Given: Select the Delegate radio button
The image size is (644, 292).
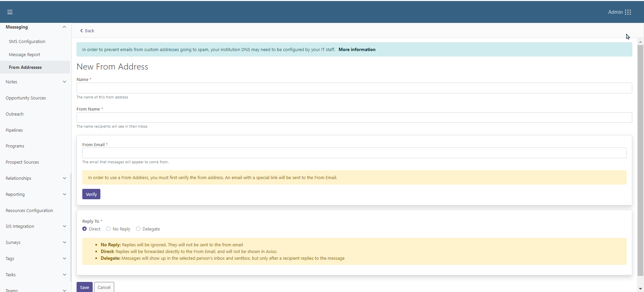Looking at the screenshot, I should click(138, 229).
